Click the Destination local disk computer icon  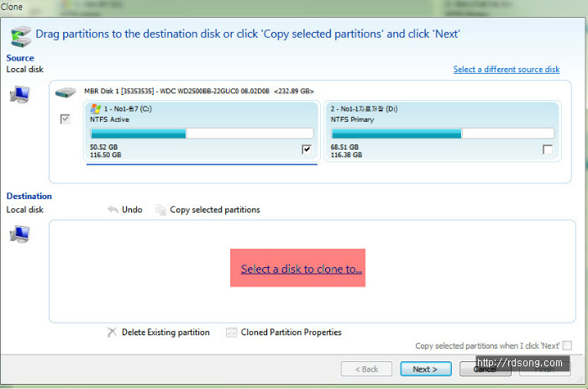(x=18, y=235)
